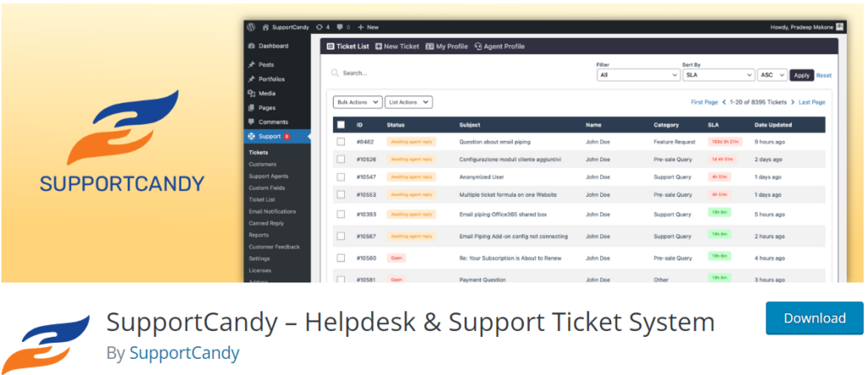This screenshot has width=868, height=375.
Task: Check ticket #10581 checkbox
Action: tap(341, 279)
